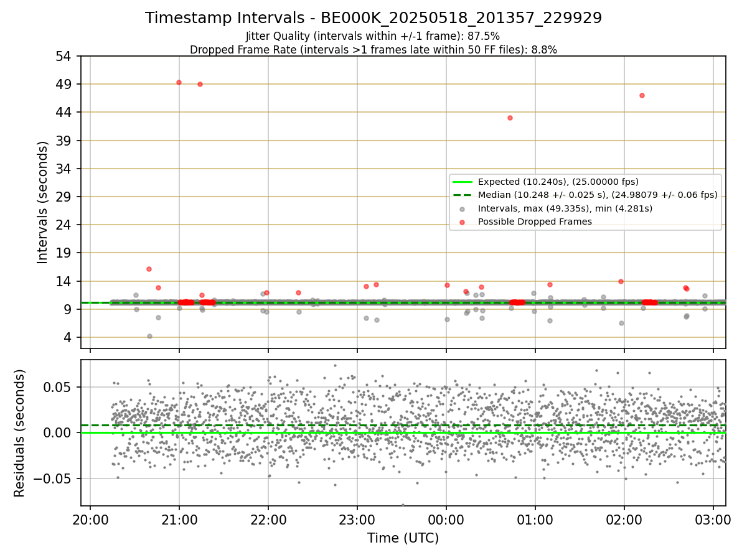Click the 03:00 tick label
747x560 pixels.
tap(713, 519)
